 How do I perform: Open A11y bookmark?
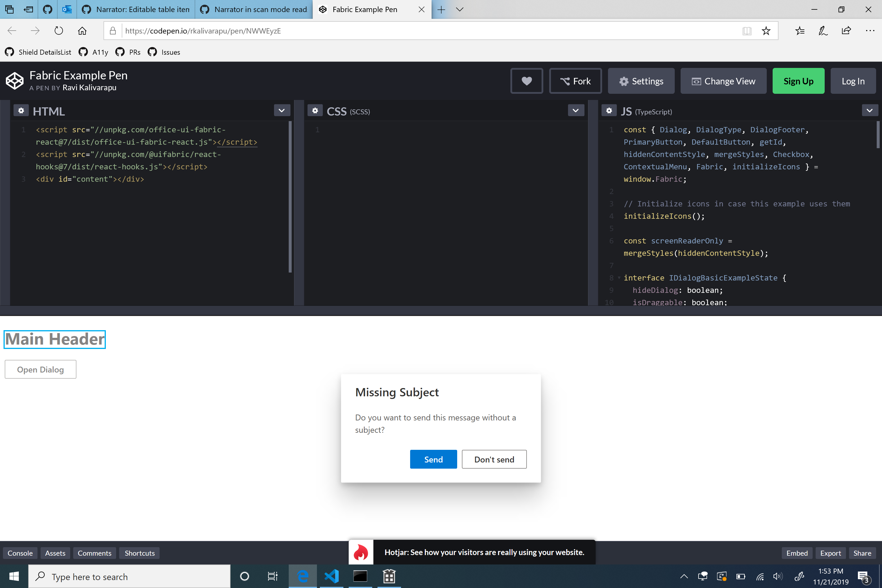pyautogui.click(x=93, y=52)
